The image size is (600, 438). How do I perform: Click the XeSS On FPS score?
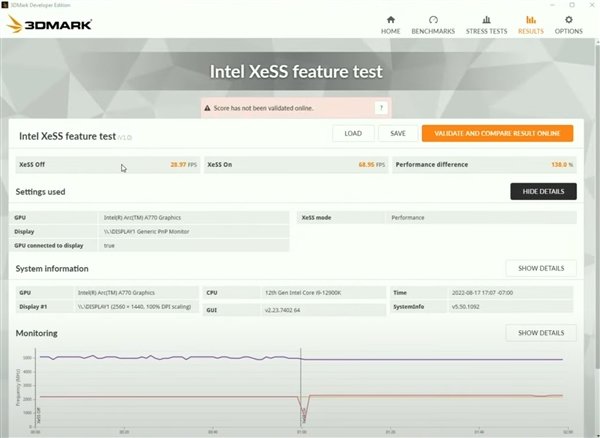pyautogui.click(x=372, y=165)
